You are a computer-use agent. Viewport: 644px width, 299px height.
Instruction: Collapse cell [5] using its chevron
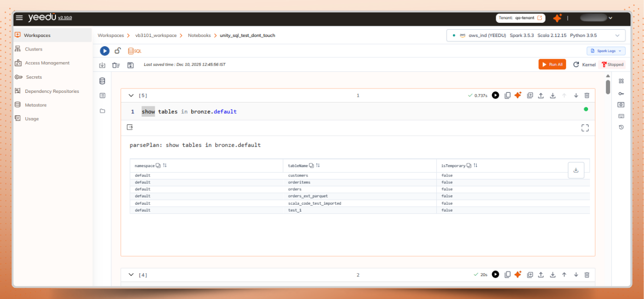point(131,95)
